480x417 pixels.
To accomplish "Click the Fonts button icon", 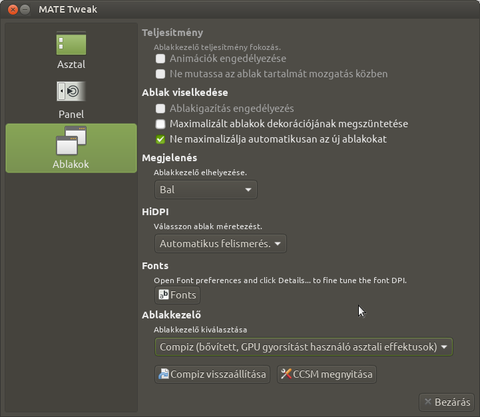I will pyautogui.click(x=163, y=294).
